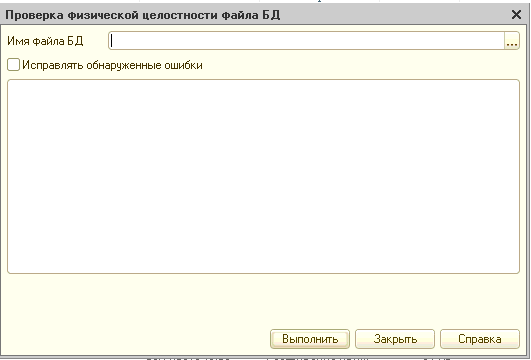Click the Имя файла БД label
Image resolution: width=531 pixels, height=360 pixels.
[45, 41]
